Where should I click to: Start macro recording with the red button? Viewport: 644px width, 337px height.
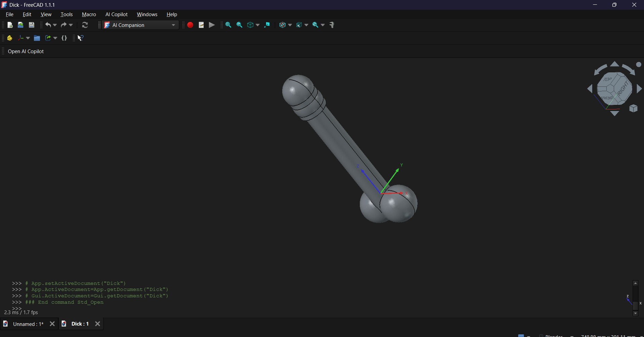(190, 25)
